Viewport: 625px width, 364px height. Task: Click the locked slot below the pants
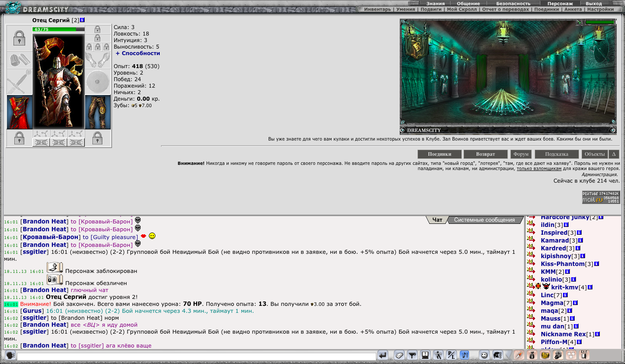coord(98,138)
